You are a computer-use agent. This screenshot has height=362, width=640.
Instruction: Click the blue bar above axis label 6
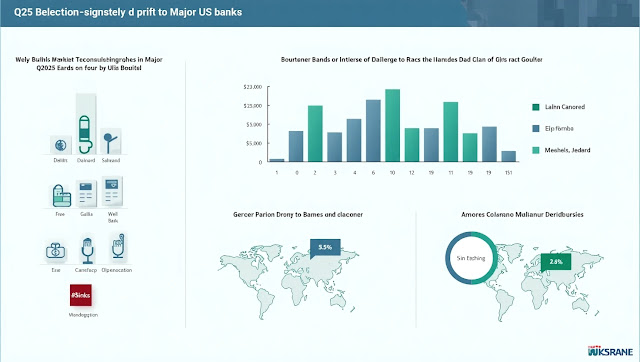[x=373, y=131]
